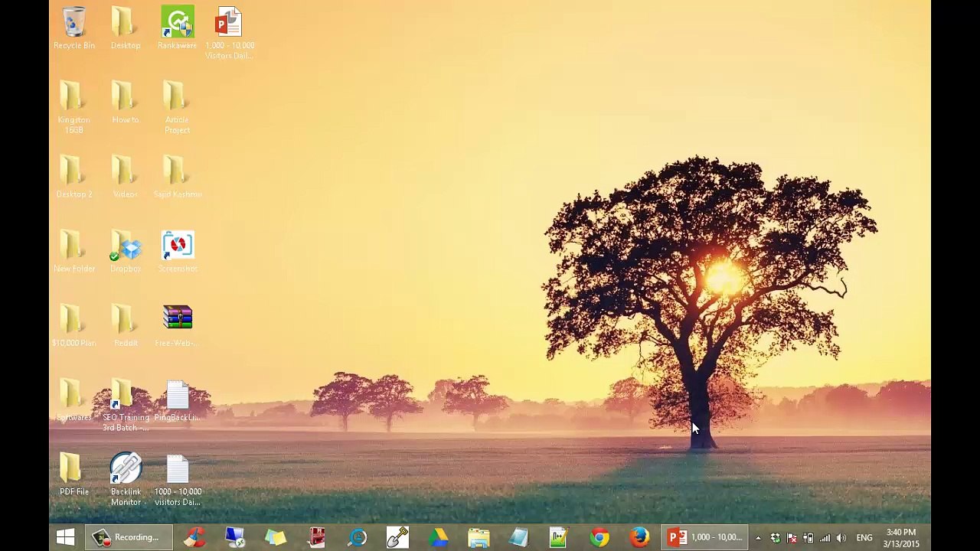Select the Softwares folder icon
This screenshot has height=551, width=980.
pyautogui.click(x=74, y=400)
